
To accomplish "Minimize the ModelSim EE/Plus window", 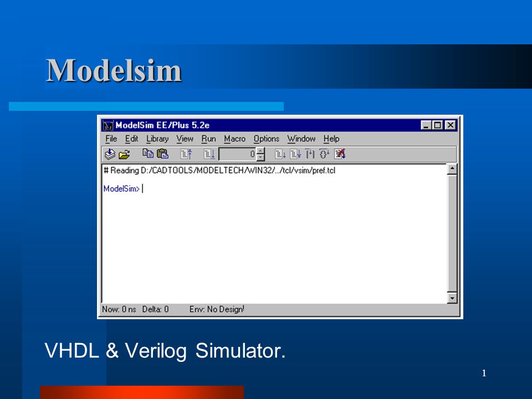I will coord(426,125).
